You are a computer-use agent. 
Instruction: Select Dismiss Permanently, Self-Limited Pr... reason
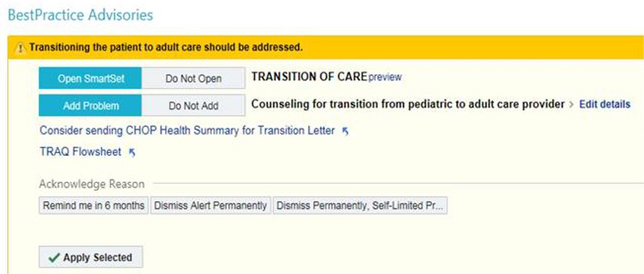[360, 205]
